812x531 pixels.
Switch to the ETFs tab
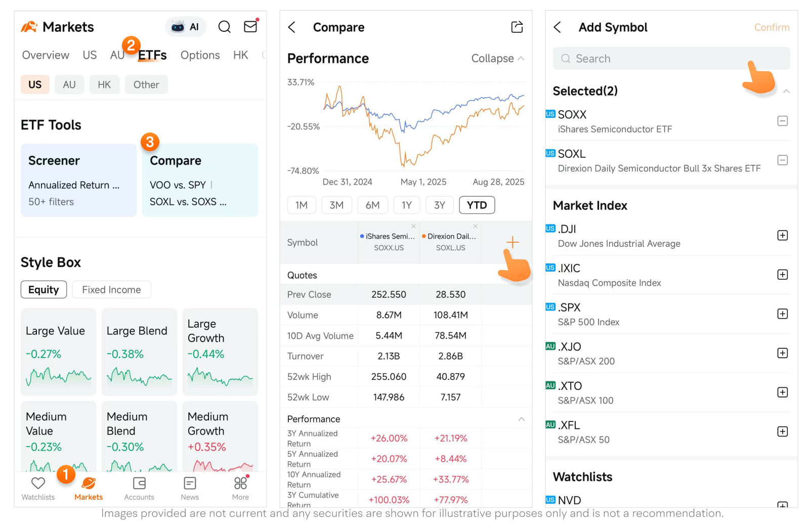click(152, 55)
